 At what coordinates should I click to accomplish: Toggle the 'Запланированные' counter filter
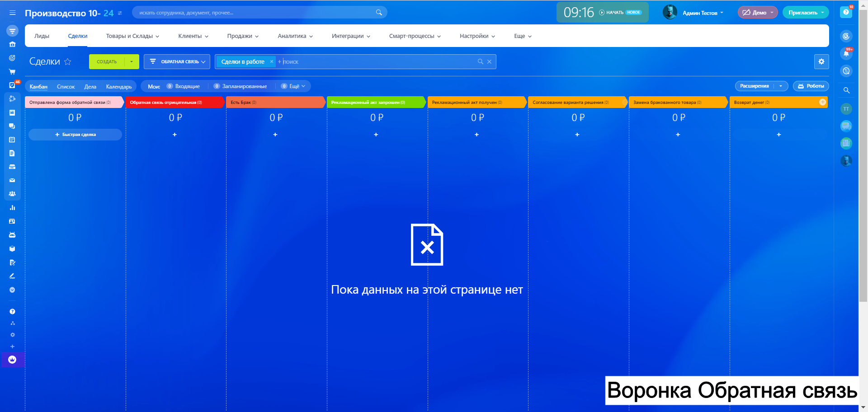pos(240,86)
